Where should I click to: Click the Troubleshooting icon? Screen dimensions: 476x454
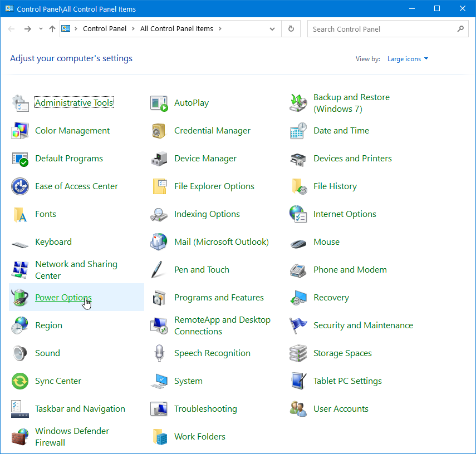159,409
